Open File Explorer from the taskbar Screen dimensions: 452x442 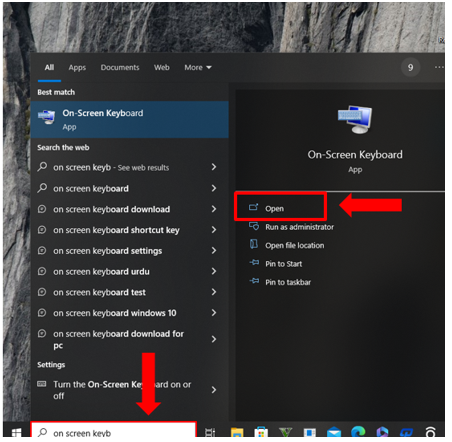(237, 432)
